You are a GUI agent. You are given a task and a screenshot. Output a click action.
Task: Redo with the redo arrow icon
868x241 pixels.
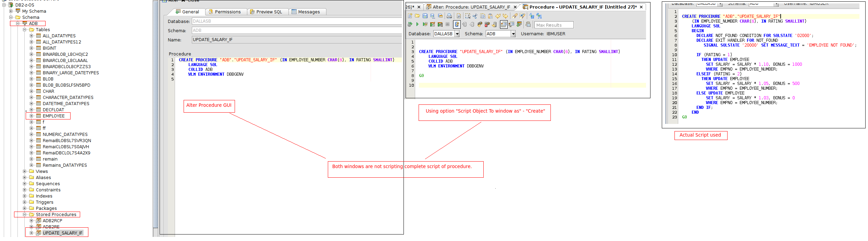[505, 16]
